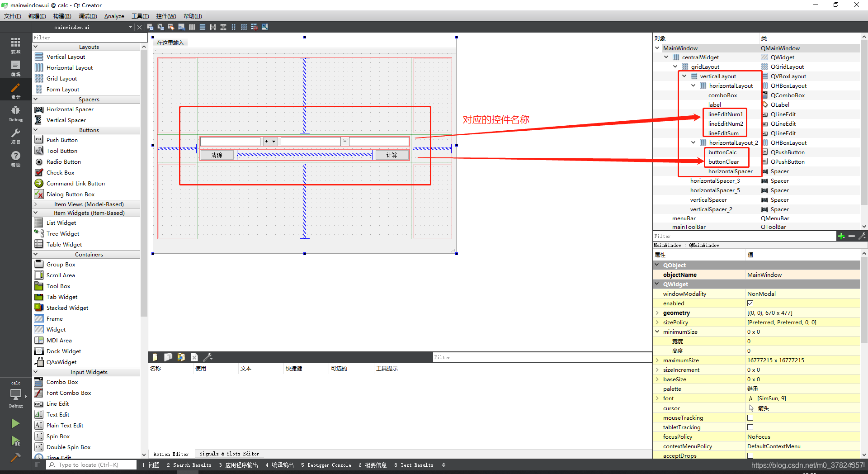Switch to Action Editor tab
This screenshot has height=474, width=868.
point(171,454)
